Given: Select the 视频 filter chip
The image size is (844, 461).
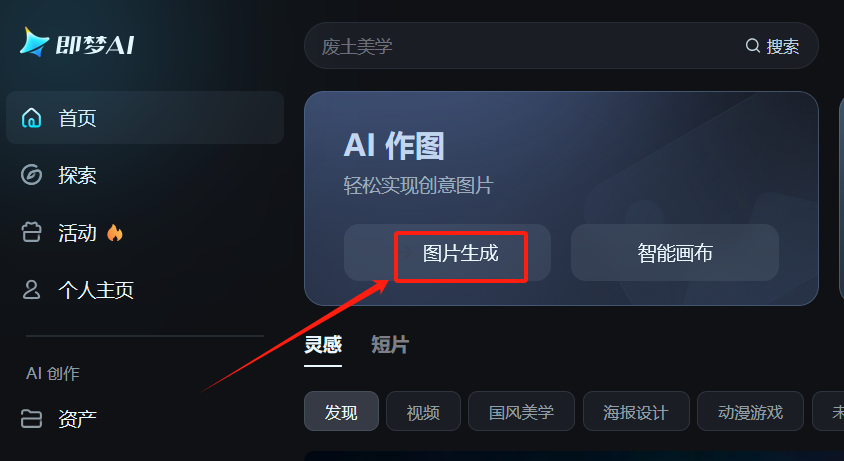Looking at the screenshot, I should [x=424, y=411].
